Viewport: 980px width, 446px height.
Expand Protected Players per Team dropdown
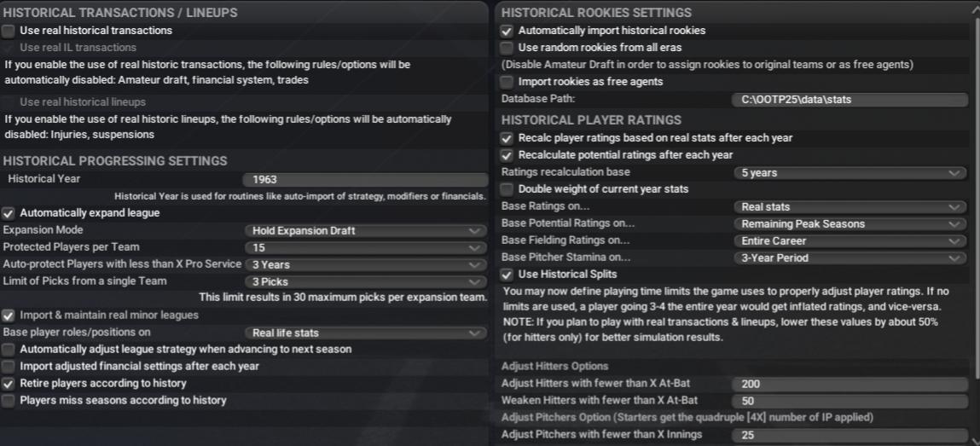pos(364,247)
